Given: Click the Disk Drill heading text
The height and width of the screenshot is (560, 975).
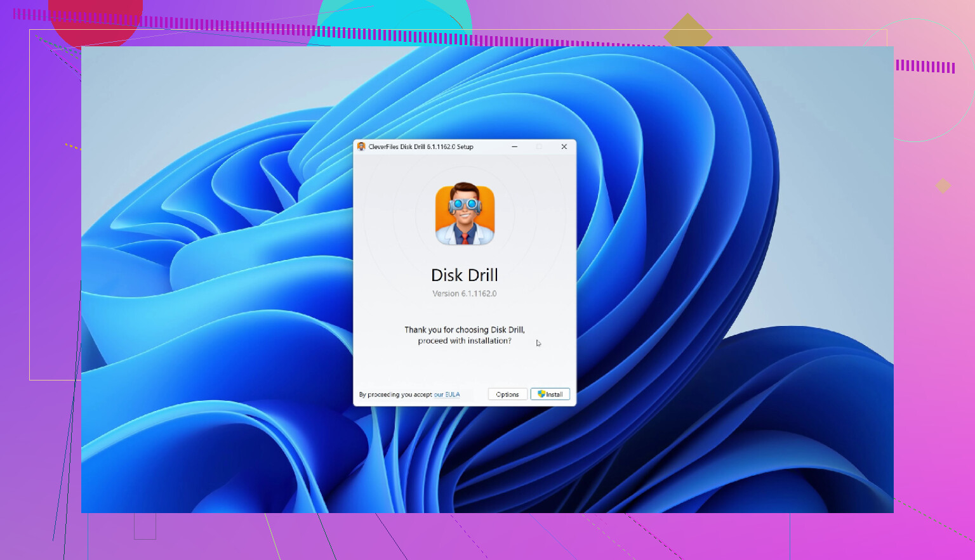Looking at the screenshot, I should pyautogui.click(x=465, y=275).
